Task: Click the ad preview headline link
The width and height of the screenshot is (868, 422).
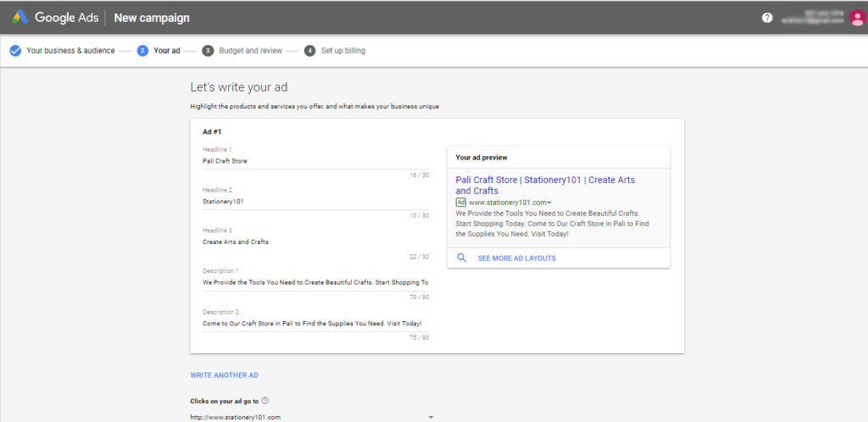Action: 545,186
